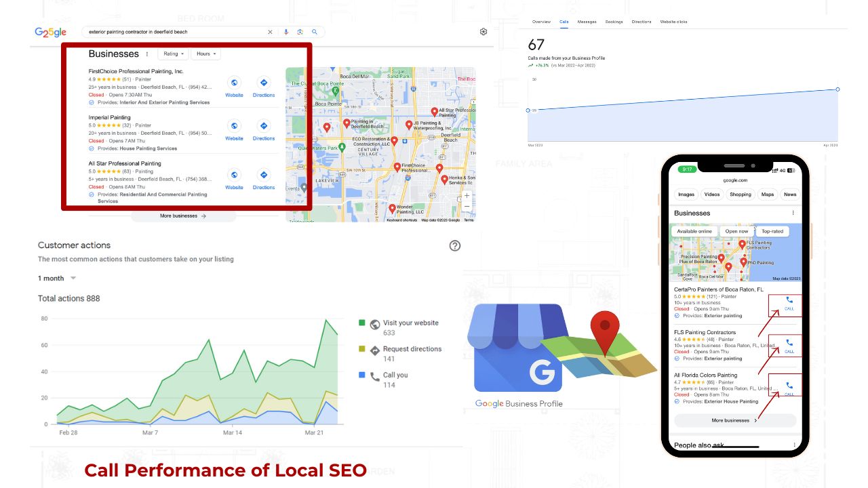Open the All Star Professional Painting listing
This screenshot has width=868, height=488.
tap(125, 163)
